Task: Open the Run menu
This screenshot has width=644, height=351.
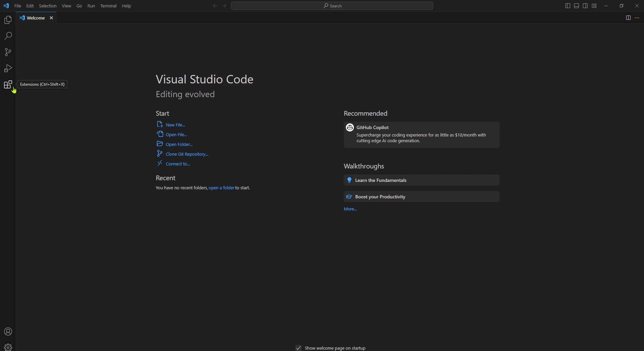Action: coord(91,6)
